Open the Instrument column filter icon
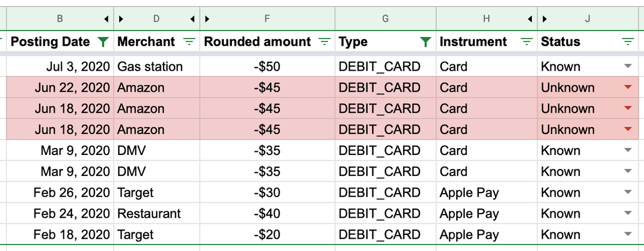Viewport: 644px width, 251px height. (x=528, y=42)
